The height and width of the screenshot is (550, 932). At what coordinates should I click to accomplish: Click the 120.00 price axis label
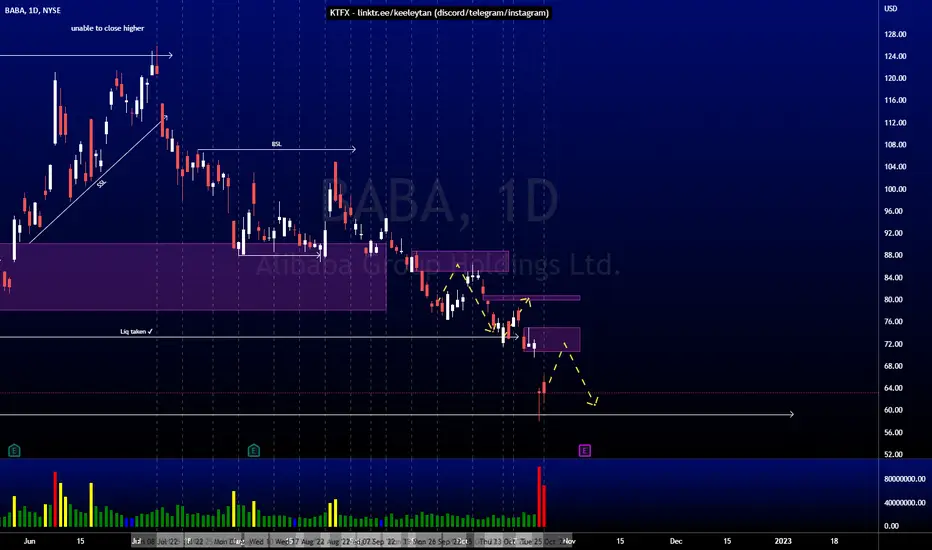(895, 78)
